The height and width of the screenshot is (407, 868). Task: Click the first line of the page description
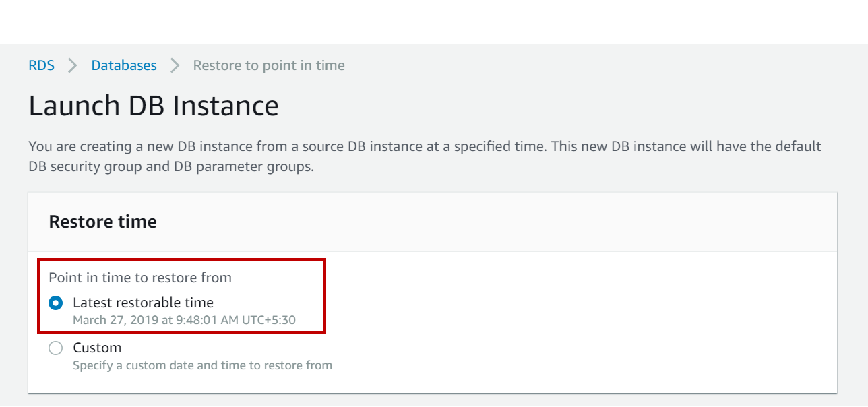coord(425,146)
